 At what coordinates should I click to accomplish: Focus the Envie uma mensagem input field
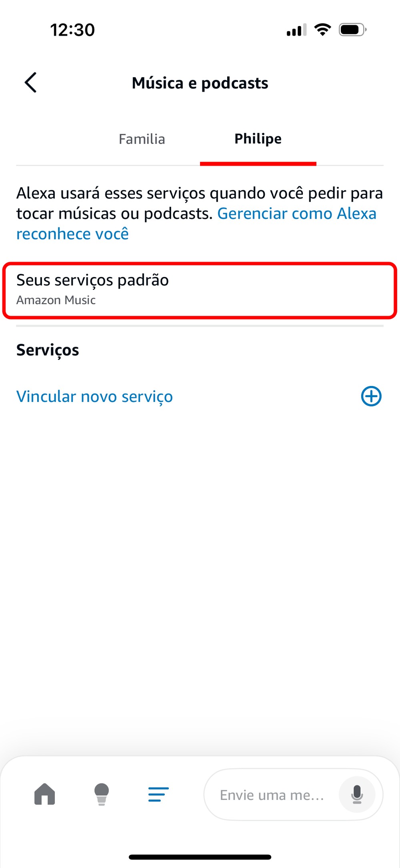pyautogui.click(x=272, y=795)
